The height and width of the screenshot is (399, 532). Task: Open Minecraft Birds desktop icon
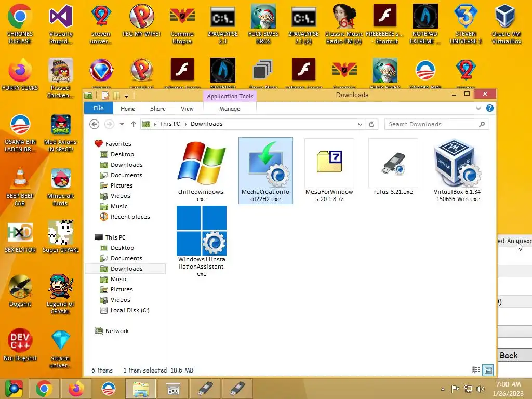click(61, 187)
